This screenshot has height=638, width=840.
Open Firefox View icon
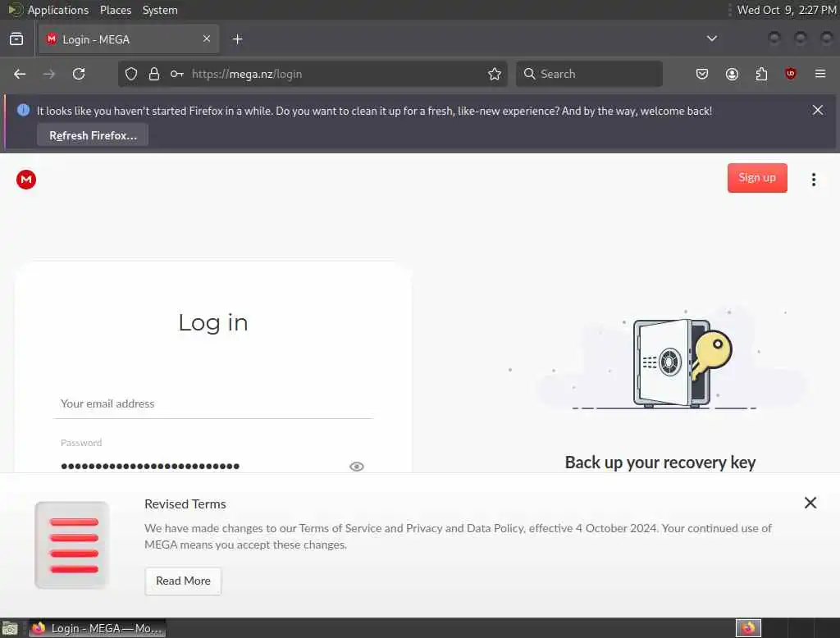(16, 39)
